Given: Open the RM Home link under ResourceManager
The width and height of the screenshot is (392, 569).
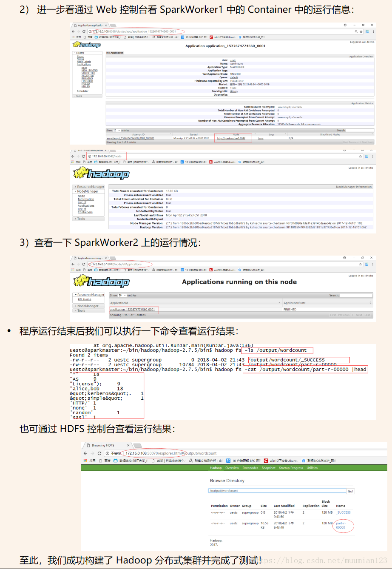Looking at the screenshot, I should click(x=85, y=299).
